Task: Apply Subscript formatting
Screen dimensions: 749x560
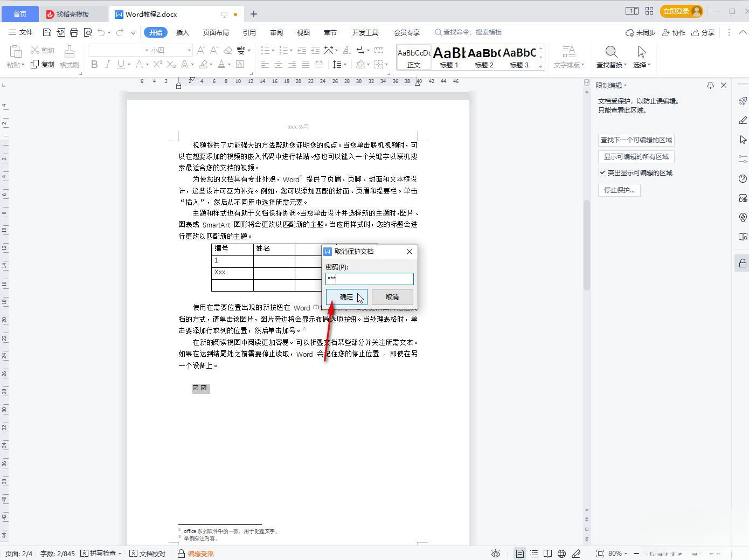Action: click(x=171, y=64)
